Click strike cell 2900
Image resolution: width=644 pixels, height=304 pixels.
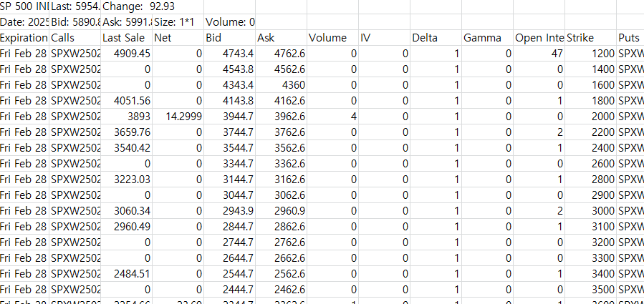pos(590,195)
